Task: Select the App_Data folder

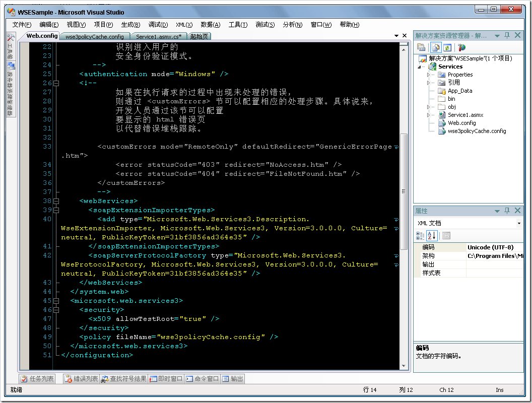Action: click(460, 91)
